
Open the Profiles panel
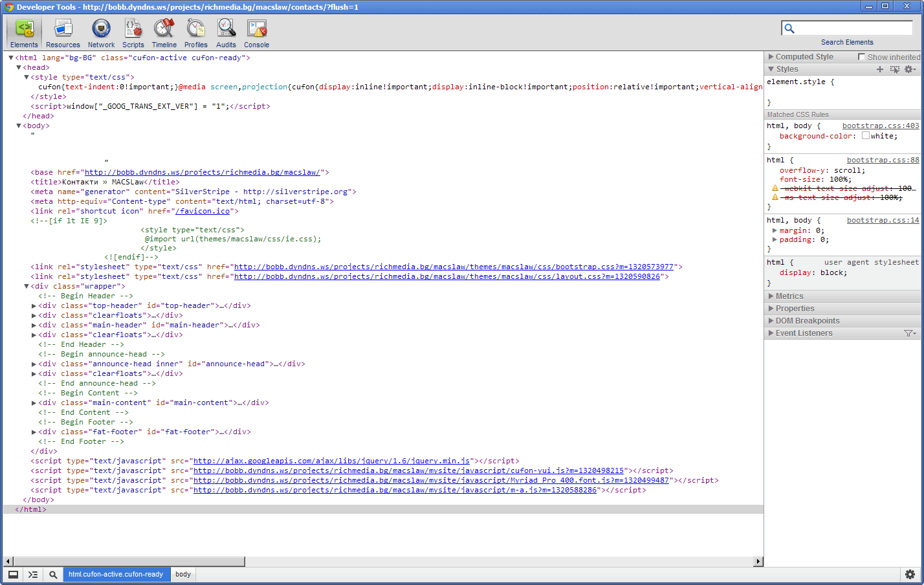pyautogui.click(x=195, y=33)
